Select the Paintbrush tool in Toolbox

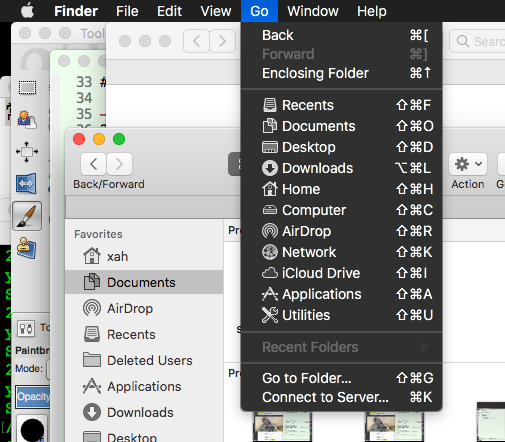pyautogui.click(x=27, y=216)
